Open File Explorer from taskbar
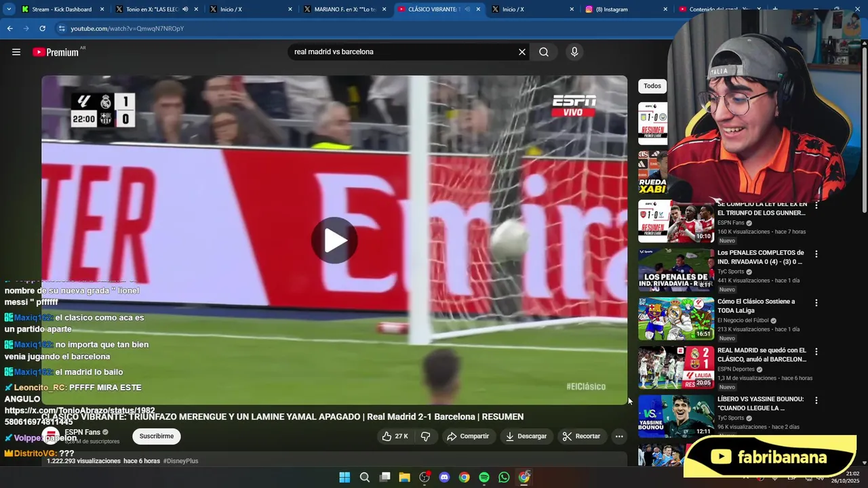 [404, 477]
